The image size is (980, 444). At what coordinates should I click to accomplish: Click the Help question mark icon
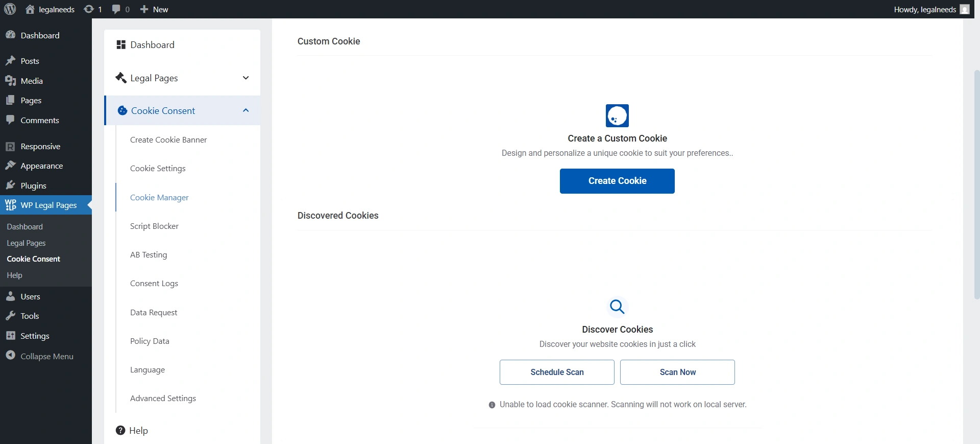[120, 430]
